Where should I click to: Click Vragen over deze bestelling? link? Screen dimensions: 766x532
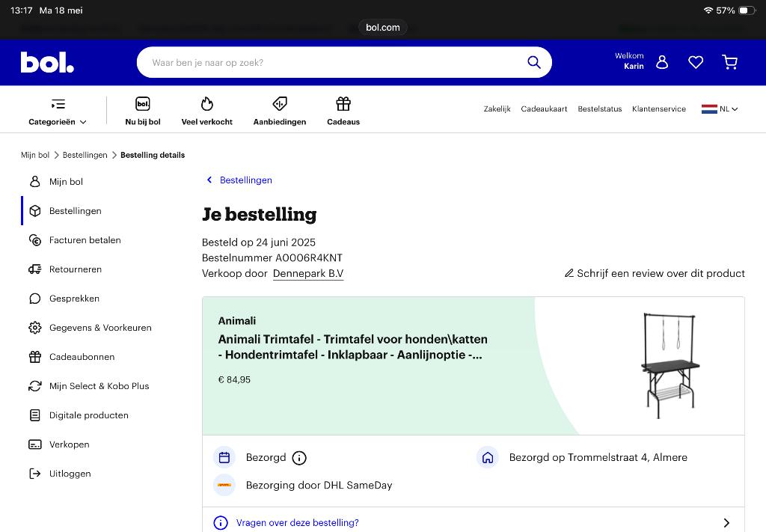tap(297, 523)
